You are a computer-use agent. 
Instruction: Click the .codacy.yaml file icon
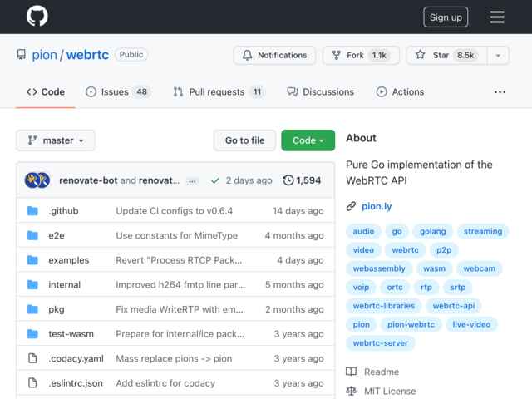pos(32,358)
